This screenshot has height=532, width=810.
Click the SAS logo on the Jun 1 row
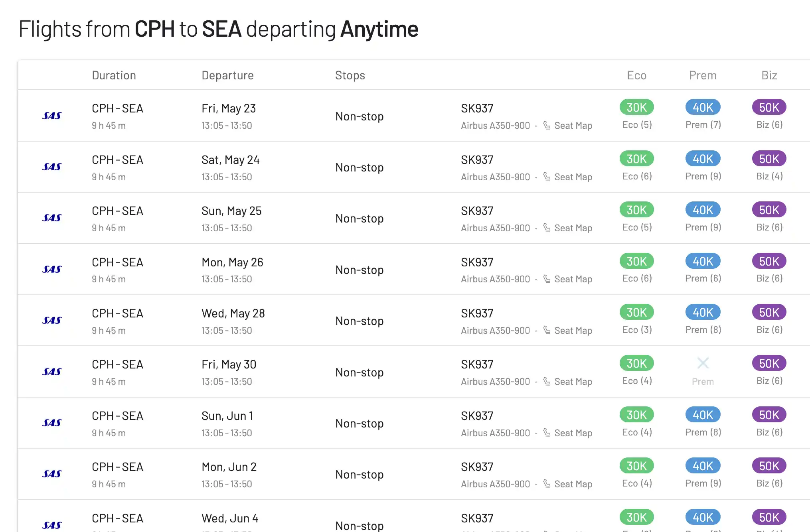52,423
